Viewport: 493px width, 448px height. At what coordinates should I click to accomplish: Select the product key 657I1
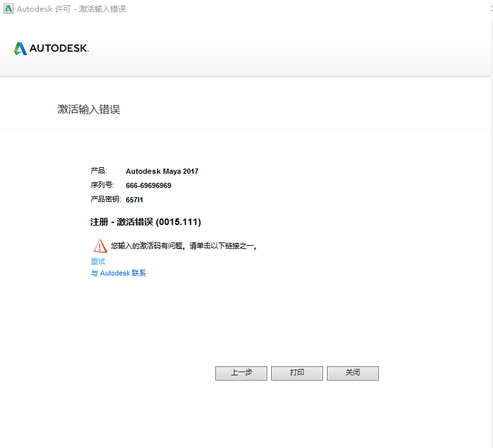(134, 200)
